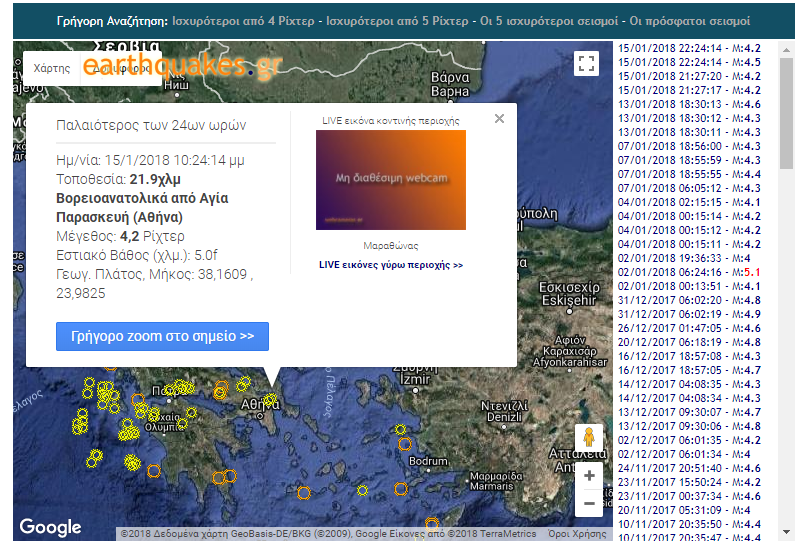
Task: Open Street View pegman
Action: click(x=589, y=438)
